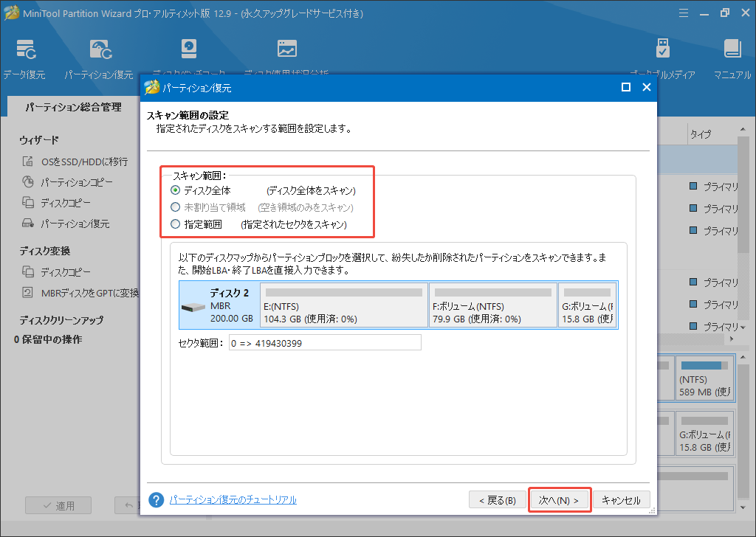Click the キャンセル button
The height and width of the screenshot is (537, 756).
(x=622, y=500)
